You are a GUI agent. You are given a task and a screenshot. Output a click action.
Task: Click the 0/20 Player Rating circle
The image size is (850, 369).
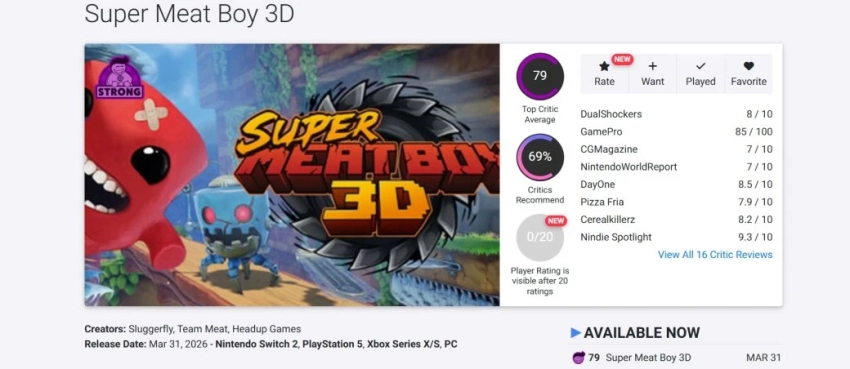(x=540, y=237)
